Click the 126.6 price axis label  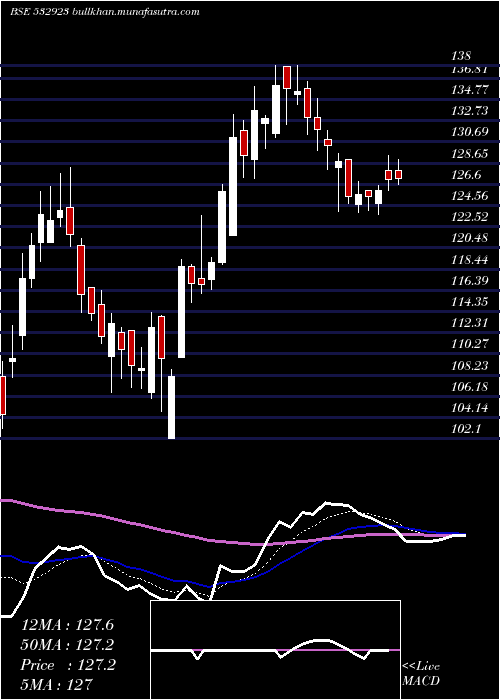tap(467, 175)
